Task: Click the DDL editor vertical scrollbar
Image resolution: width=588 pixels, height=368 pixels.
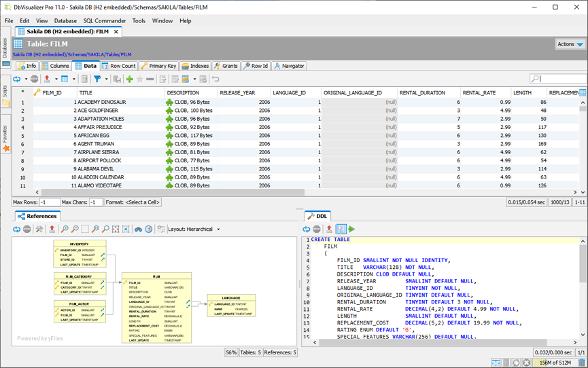Action: tap(583, 264)
